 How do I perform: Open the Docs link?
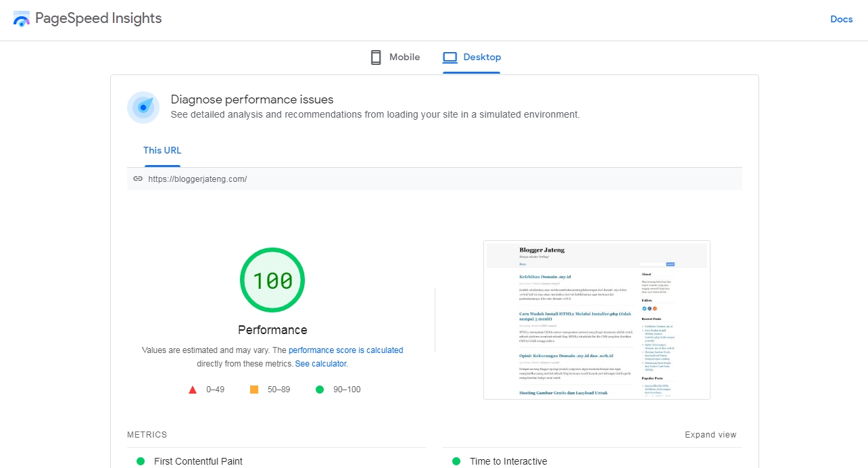coord(842,19)
